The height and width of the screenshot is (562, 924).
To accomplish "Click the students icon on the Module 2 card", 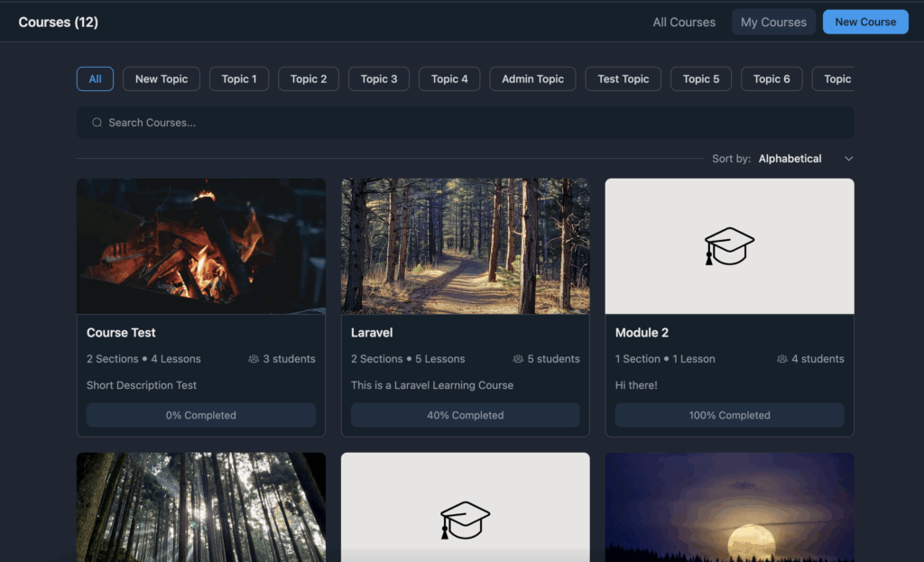I will tap(782, 358).
